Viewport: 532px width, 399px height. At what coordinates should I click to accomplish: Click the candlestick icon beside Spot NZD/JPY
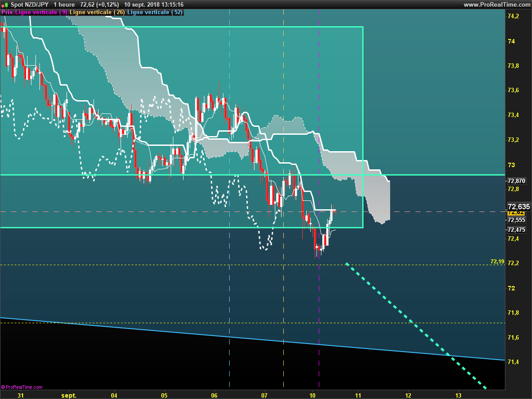pos(5,4)
